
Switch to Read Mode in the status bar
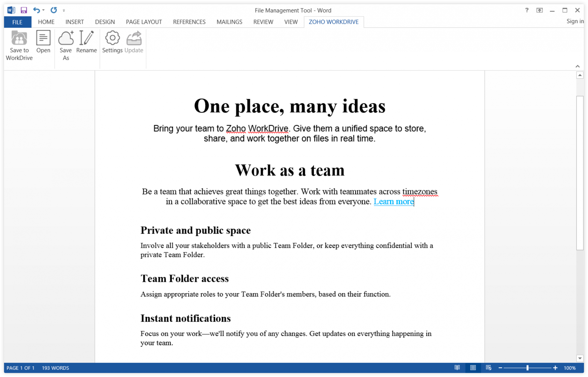[x=457, y=368]
